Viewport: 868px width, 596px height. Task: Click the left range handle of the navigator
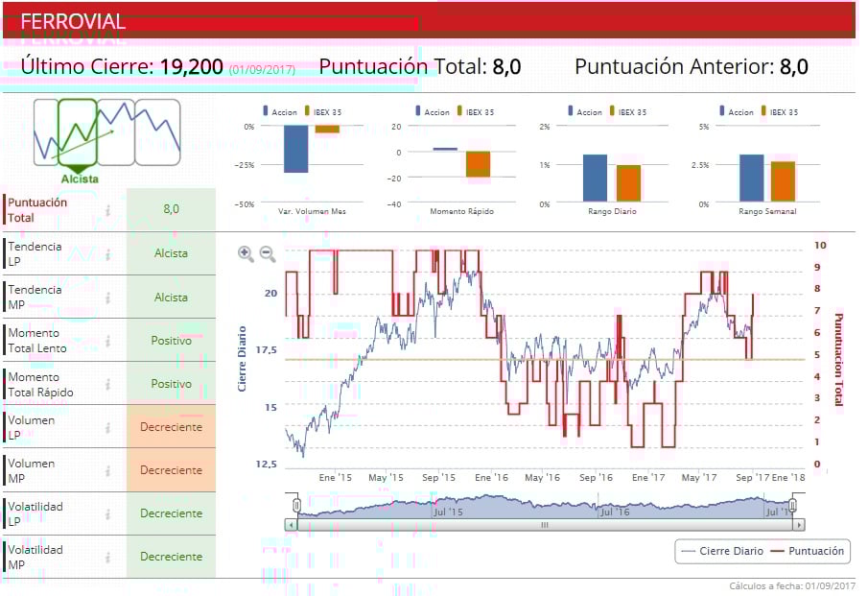296,505
